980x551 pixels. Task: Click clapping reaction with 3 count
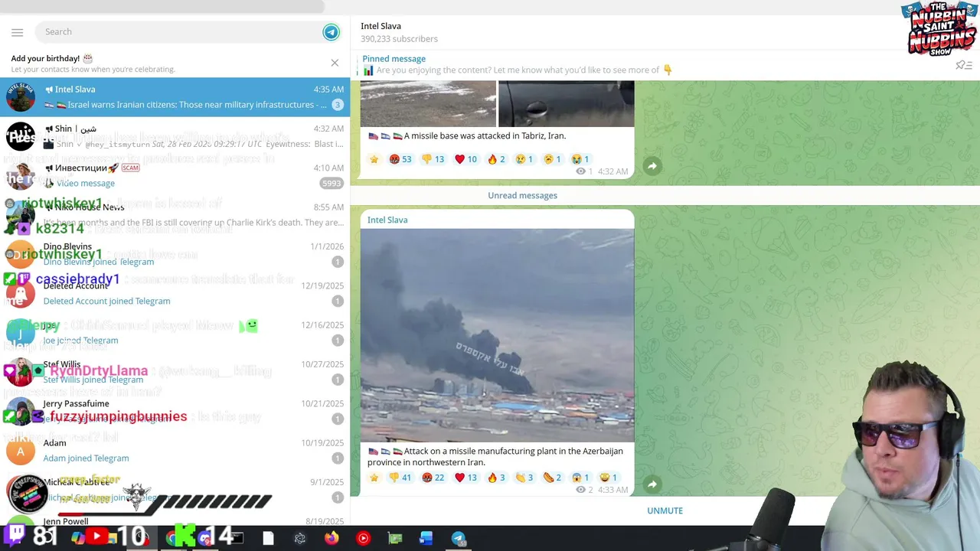524,478
